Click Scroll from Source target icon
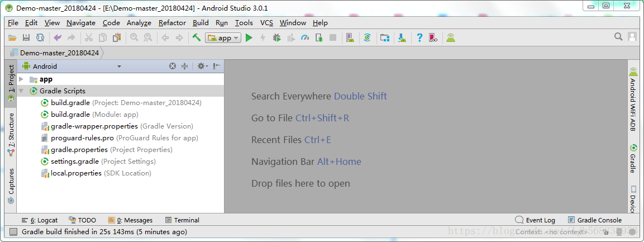 (173, 66)
